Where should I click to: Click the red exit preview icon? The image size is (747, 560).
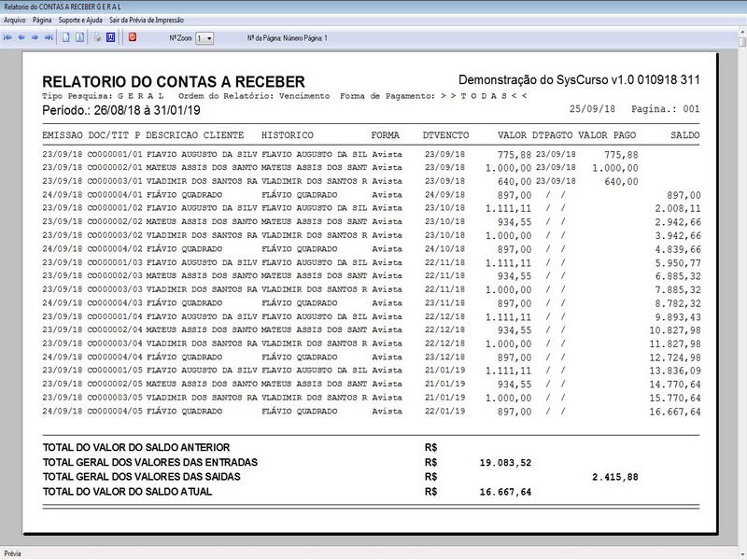point(133,37)
